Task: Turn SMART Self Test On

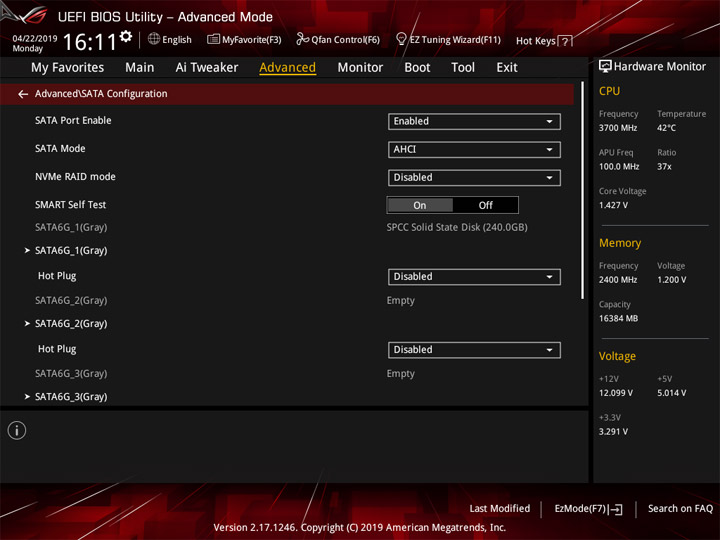Action: pos(420,205)
